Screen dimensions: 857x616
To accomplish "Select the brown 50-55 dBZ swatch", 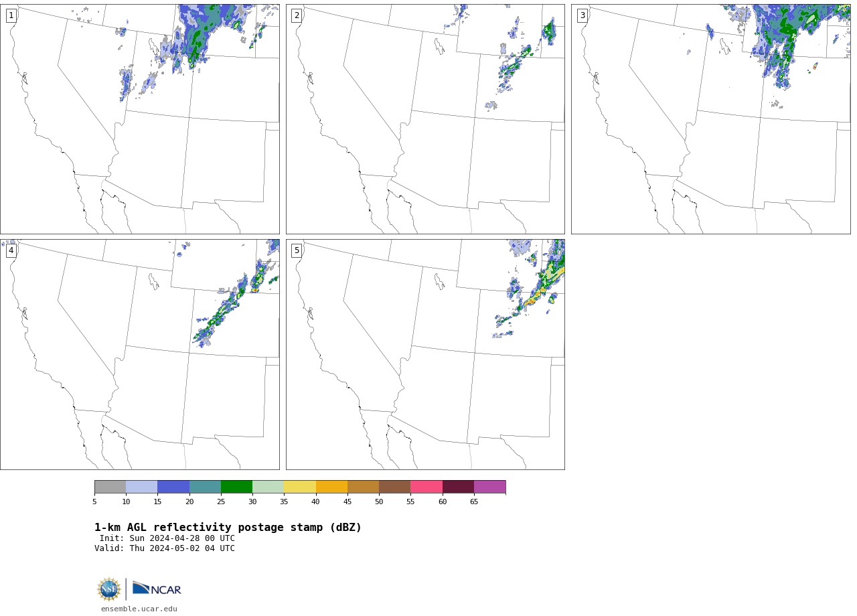I will click(395, 487).
